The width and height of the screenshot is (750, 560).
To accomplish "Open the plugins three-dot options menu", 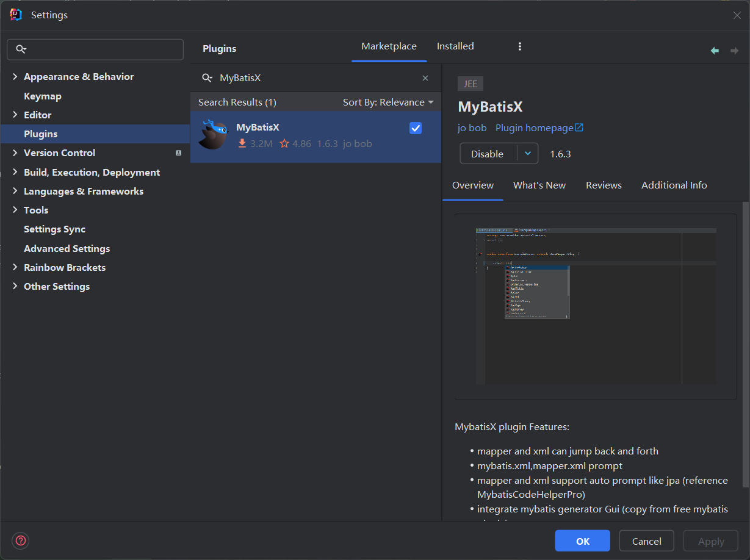I will (x=520, y=46).
